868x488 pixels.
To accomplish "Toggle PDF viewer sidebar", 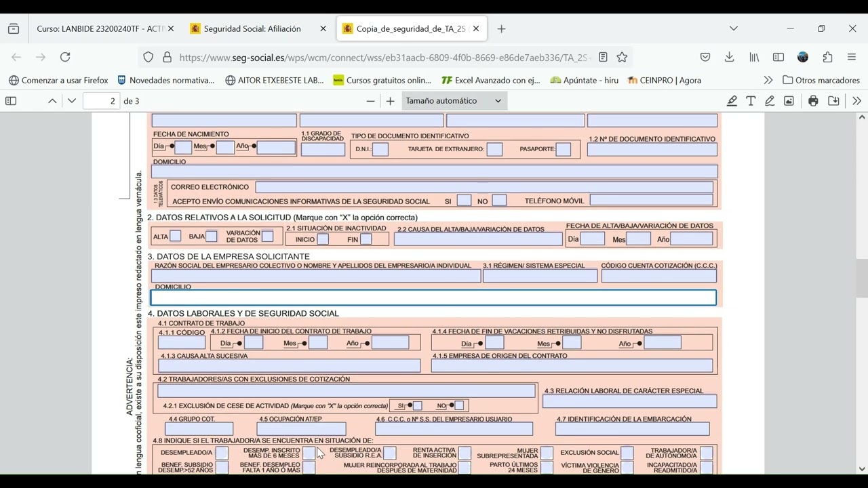I will tap(11, 101).
